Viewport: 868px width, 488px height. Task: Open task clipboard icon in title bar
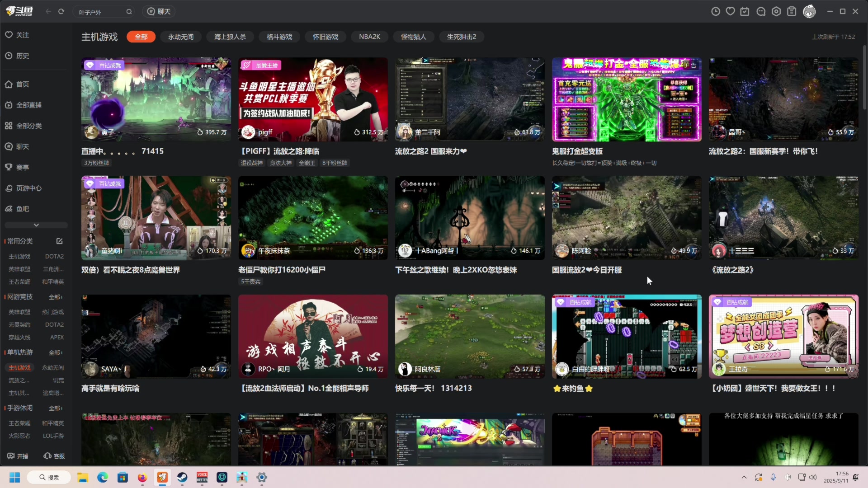[792, 11]
